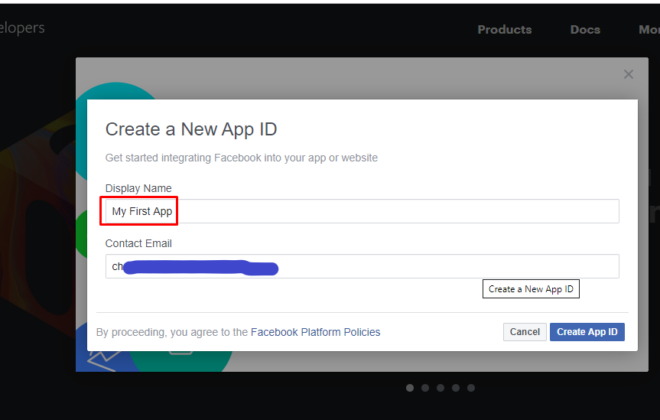
Task: Select the fourth carousel dot
Action: 456,388
